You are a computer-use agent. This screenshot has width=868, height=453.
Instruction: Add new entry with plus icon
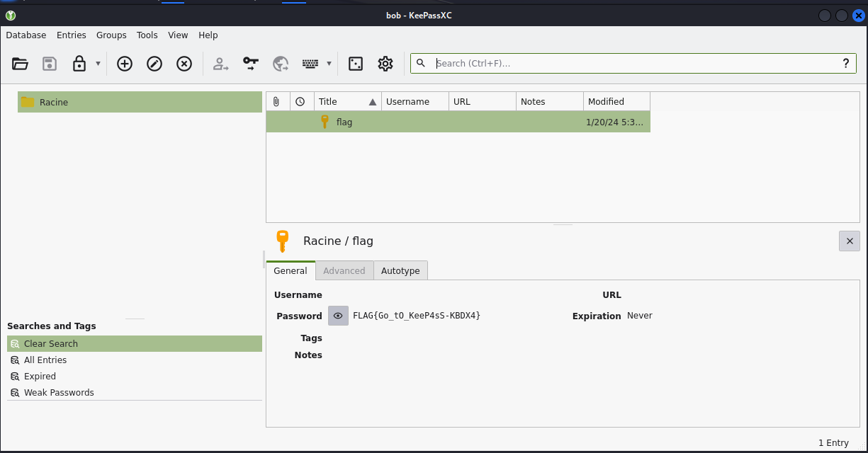point(125,64)
